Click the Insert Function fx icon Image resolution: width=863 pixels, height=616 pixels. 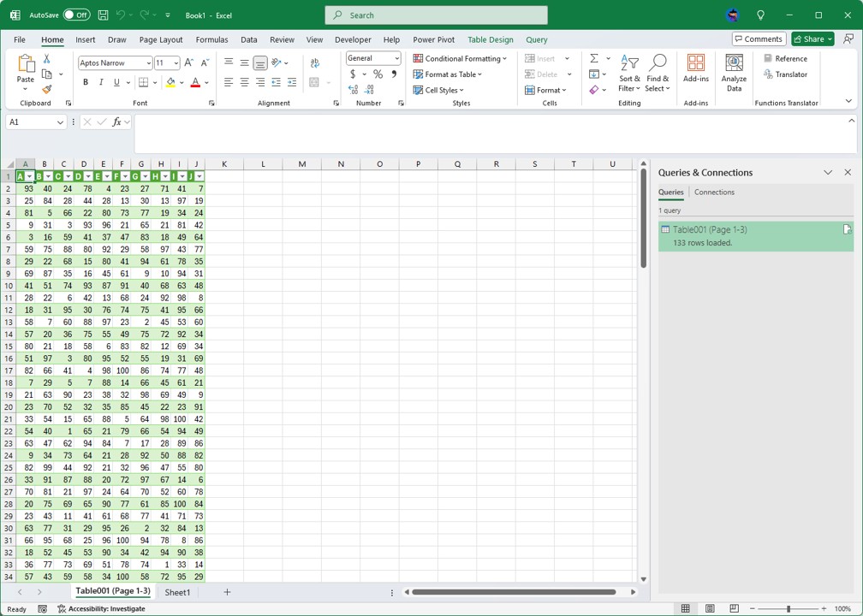coord(116,122)
